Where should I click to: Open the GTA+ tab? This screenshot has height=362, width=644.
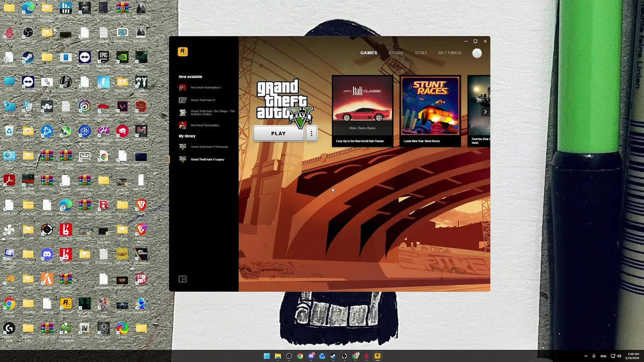point(421,53)
